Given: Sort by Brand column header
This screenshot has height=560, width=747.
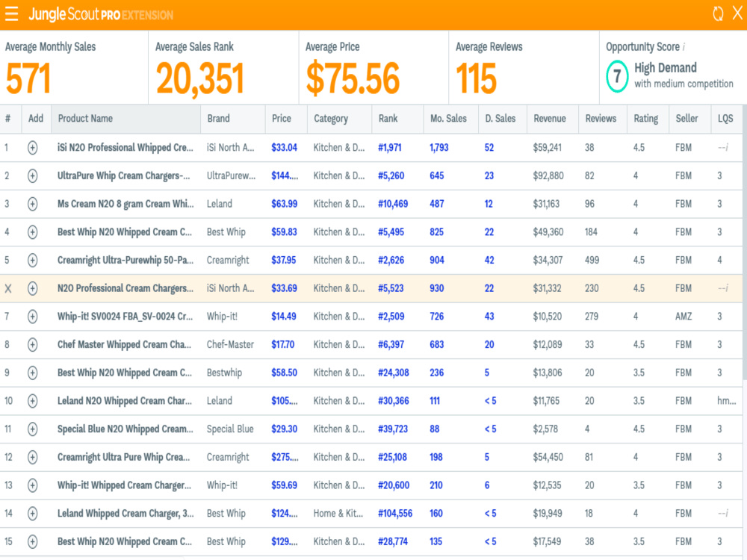Looking at the screenshot, I should [x=233, y=119].
